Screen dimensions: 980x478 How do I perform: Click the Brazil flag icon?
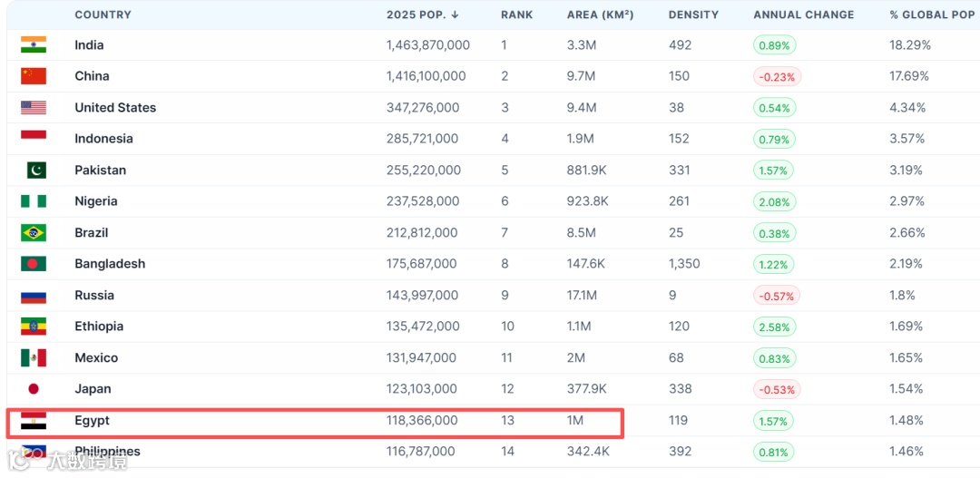(34, 232)
